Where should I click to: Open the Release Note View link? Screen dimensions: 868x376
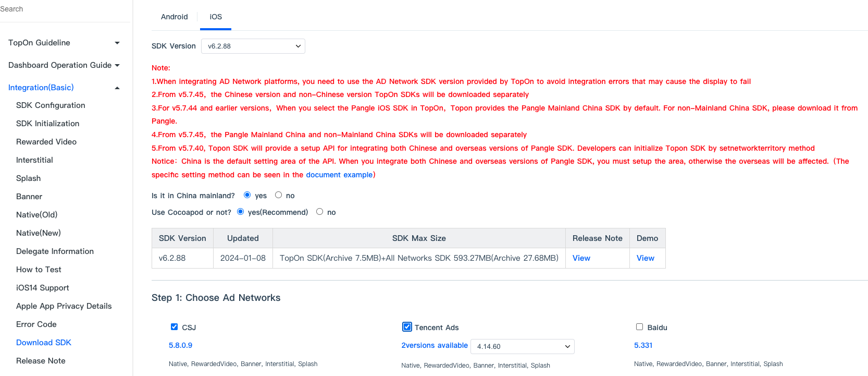[x=581, y=258]
